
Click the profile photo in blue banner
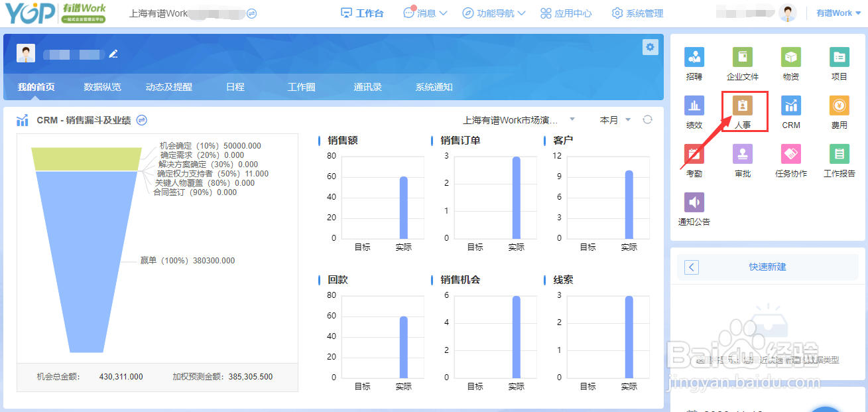[x=26, y=54]
